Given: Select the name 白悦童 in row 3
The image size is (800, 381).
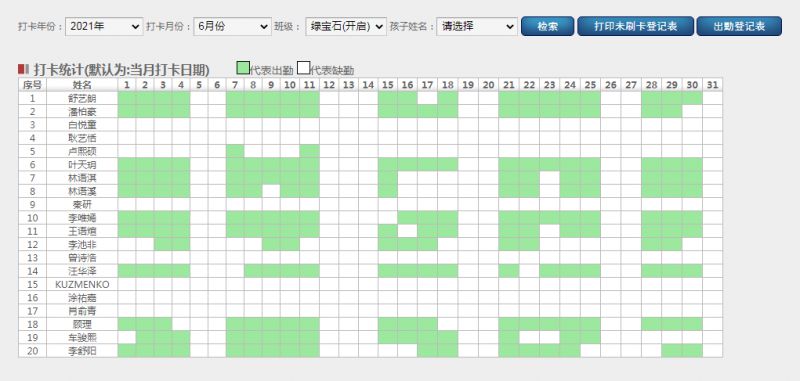Looking at the screenshot, I should (x=82, y=125).
